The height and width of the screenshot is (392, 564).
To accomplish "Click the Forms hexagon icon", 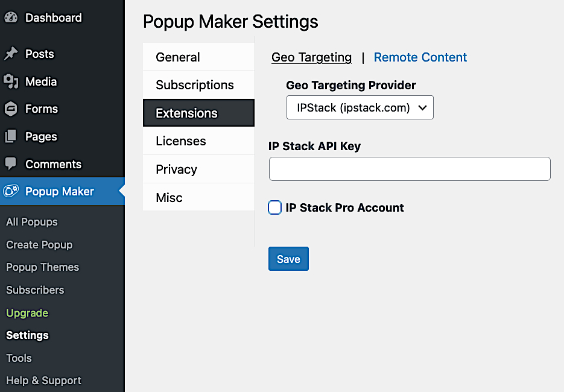I will tap(11, 109).
